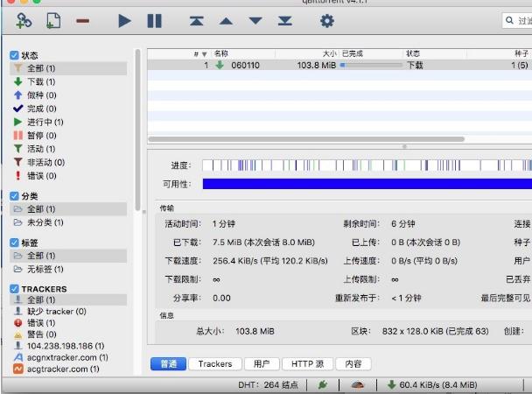This screenshot has width=532, height=394.
Task: Sort by 大小 column header
Action: point(307,53)
